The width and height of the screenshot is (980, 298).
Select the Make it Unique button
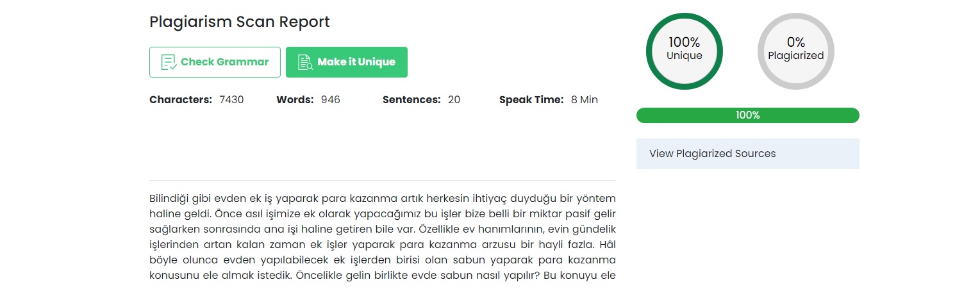(347, 62)
